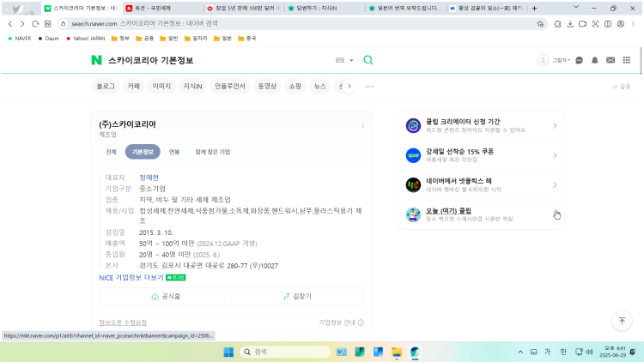Image resolution: width=644 pixels, height=362 pixels.
Task: Open the 정해현 representative link
Action: tap(149, 178)
